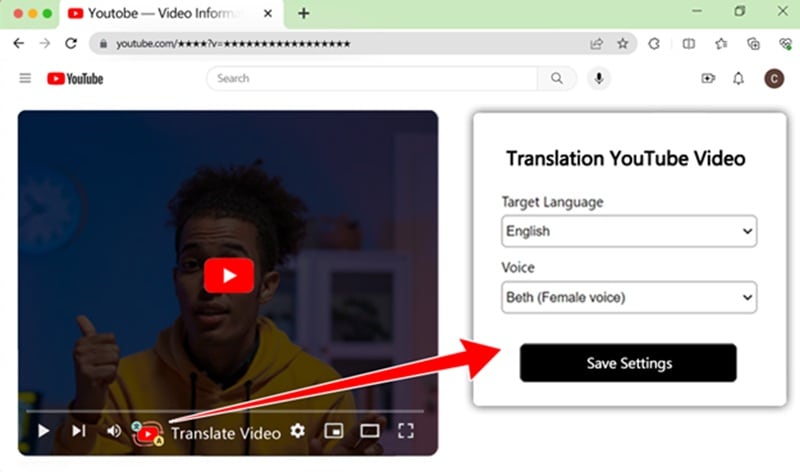Open the YouTube hamburger menu

point(25,78)
